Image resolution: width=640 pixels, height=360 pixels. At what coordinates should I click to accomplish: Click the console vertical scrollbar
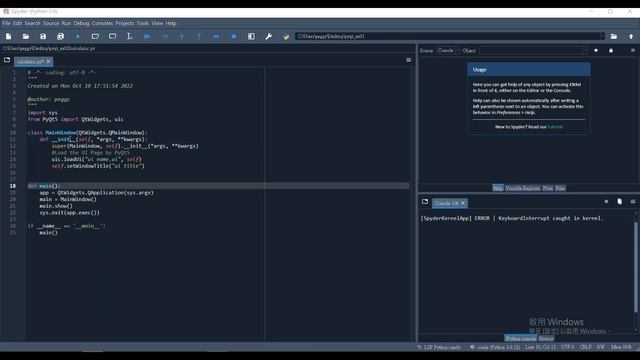pos(636,267)
